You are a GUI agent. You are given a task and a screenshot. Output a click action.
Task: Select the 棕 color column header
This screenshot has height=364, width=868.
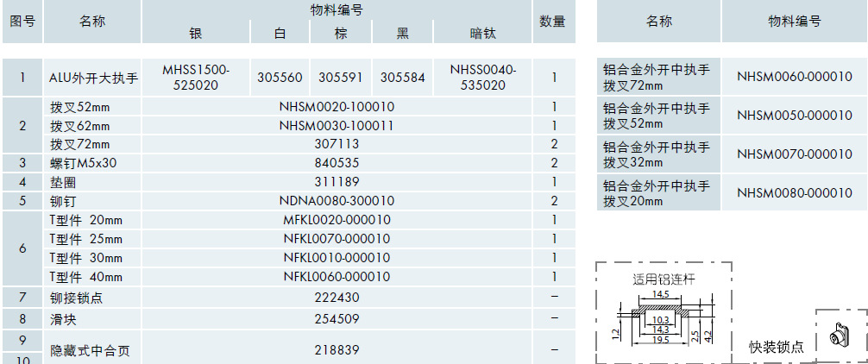[341, 33]
